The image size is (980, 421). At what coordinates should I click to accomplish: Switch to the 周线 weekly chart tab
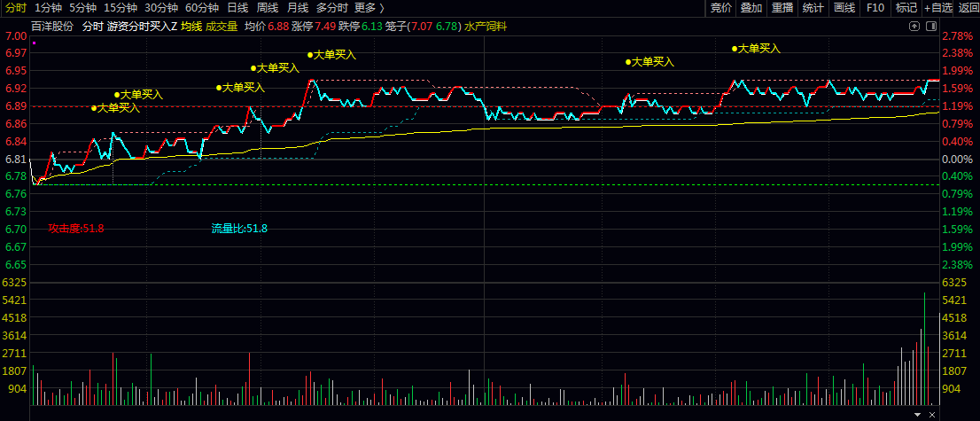(x=268, y=8)
